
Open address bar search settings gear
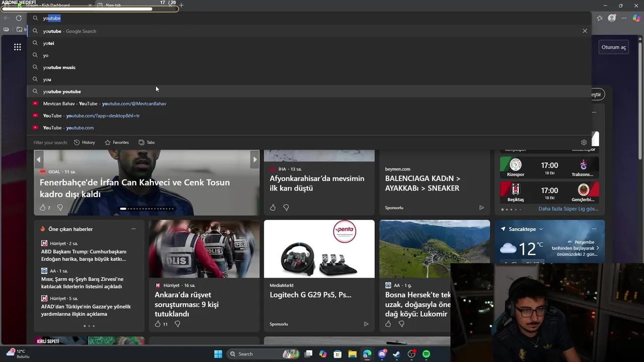click(x=584, y=142)
